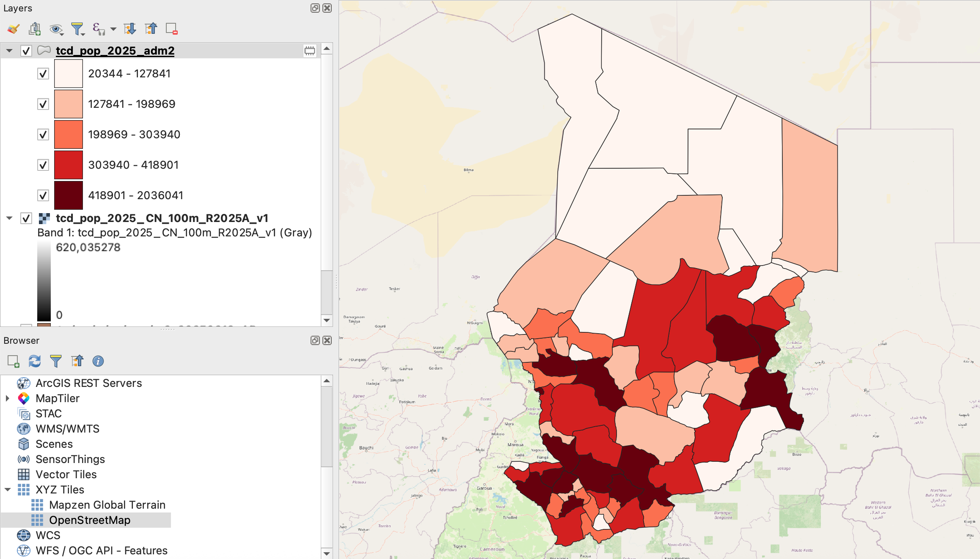Click Layers panel scrollbar down arrow
The width and height of the screenshot is (980, 559).
point(327,320)
